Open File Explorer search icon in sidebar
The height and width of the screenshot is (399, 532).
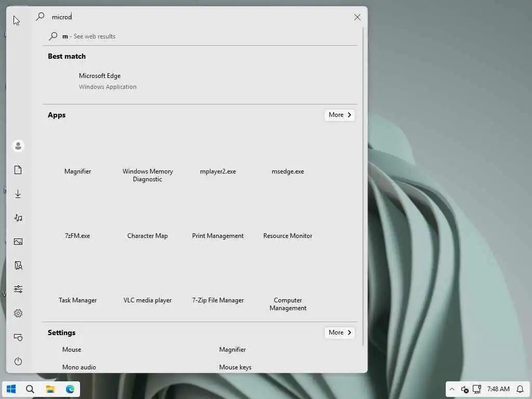[x=18, y=265]
